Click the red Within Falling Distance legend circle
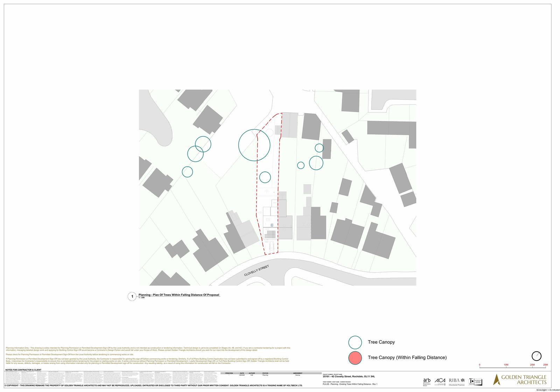This screenshot has height=392, width=560. coord(355,358)
